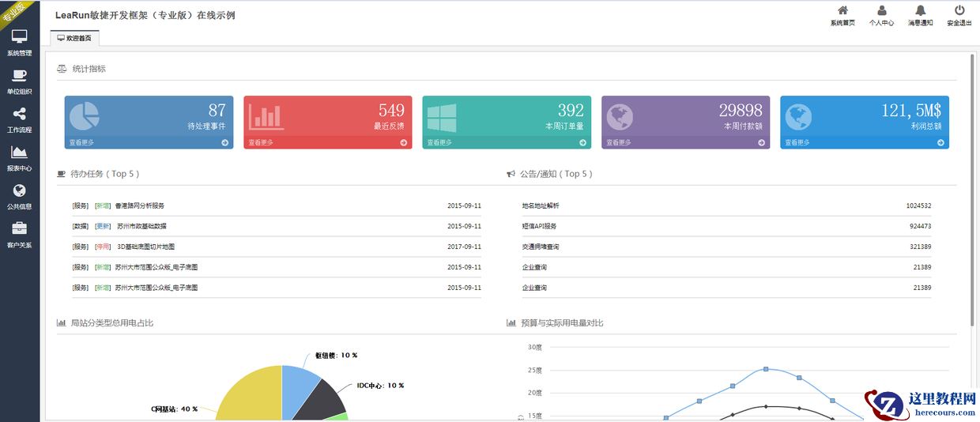The height and width of the screenshot is (422, 980).
Task: Open 查看更多 under 本周付款额
Action: pyautogui.click(x=619, y=143)
